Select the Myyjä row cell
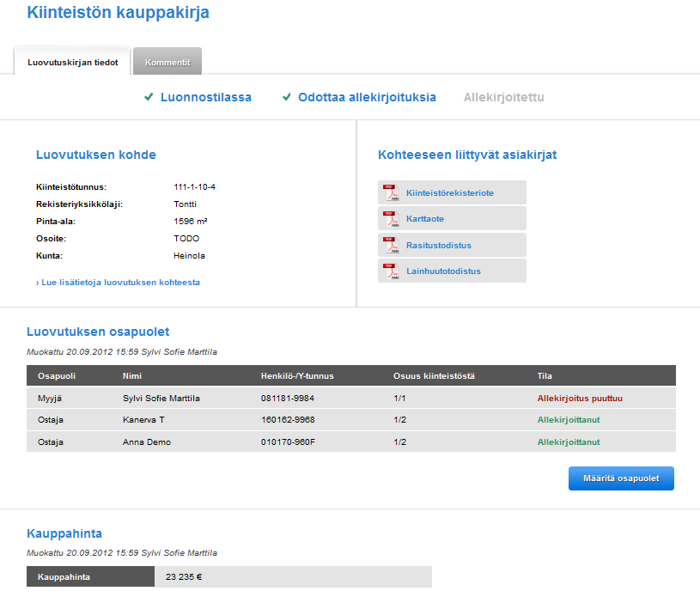This screenshot has height=597, width=700. [x=50, y=398]
